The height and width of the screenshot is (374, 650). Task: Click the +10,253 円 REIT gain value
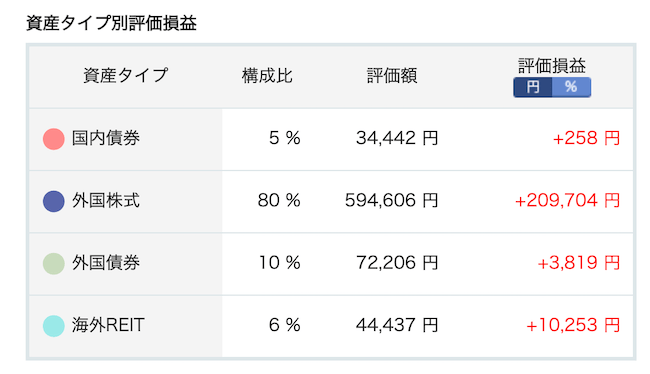(573, 325)
